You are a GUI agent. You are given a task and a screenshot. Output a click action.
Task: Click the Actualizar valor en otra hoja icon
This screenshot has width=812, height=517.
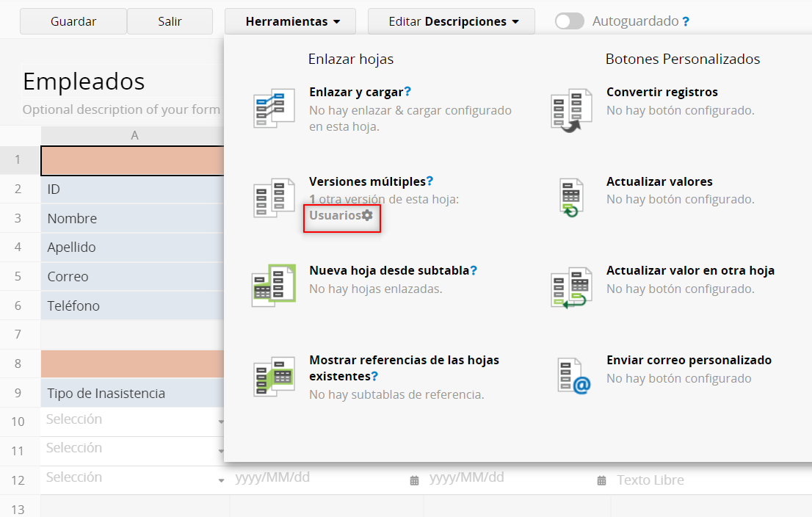(570, 287)
